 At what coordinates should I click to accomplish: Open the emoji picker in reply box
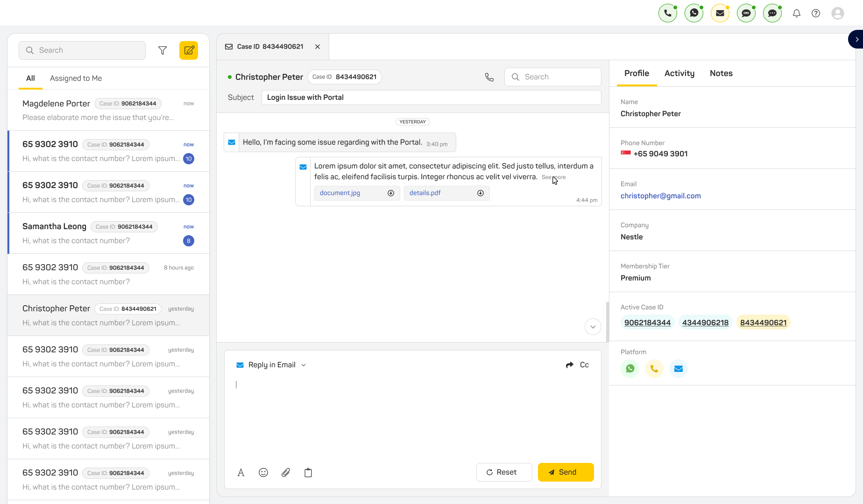pyautogui.click(x=263, y=473)
